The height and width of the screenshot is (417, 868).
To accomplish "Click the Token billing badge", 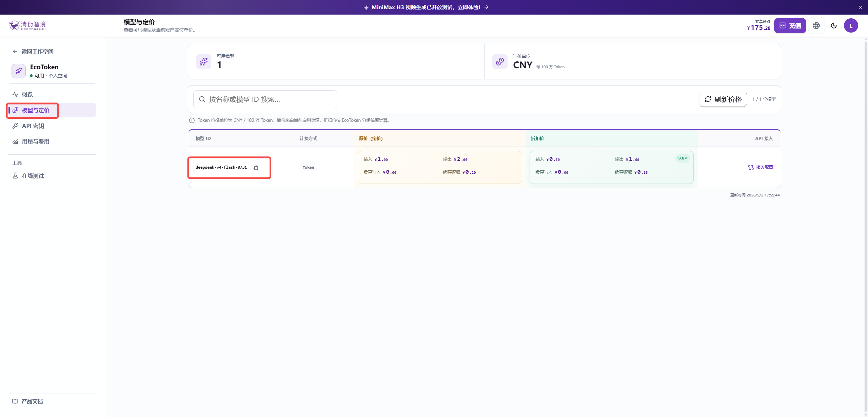I will (308, 167).
